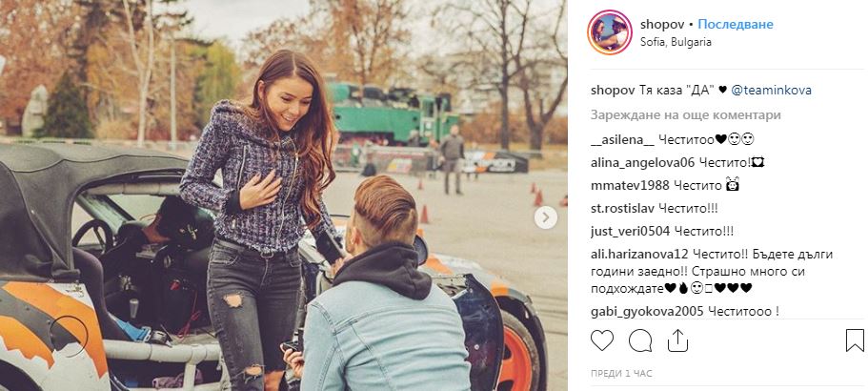The height and width of the screenshot is (391, 868).
Task: Open Sofia, Bulgaria location link
Action: click(676, 42)
